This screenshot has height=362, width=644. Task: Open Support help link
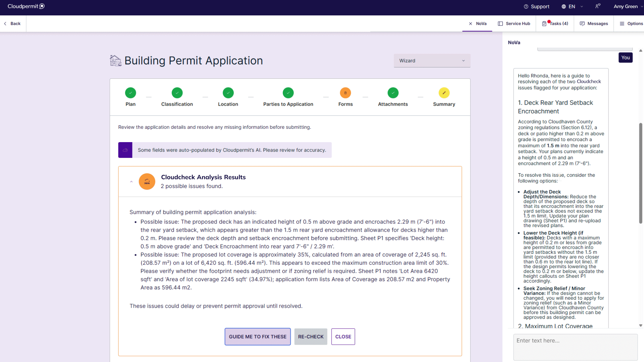[x=536, y=6]
